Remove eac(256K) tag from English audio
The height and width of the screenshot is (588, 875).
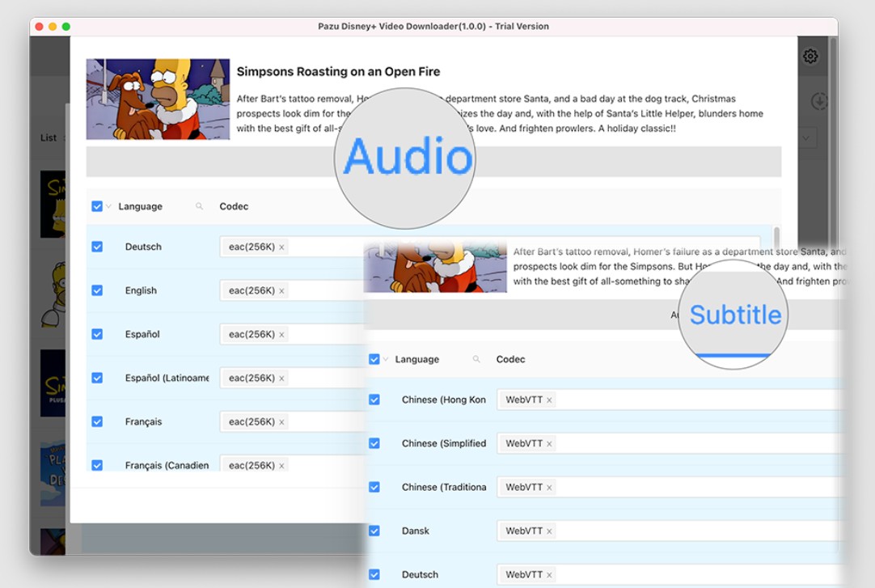coord(281,290)
